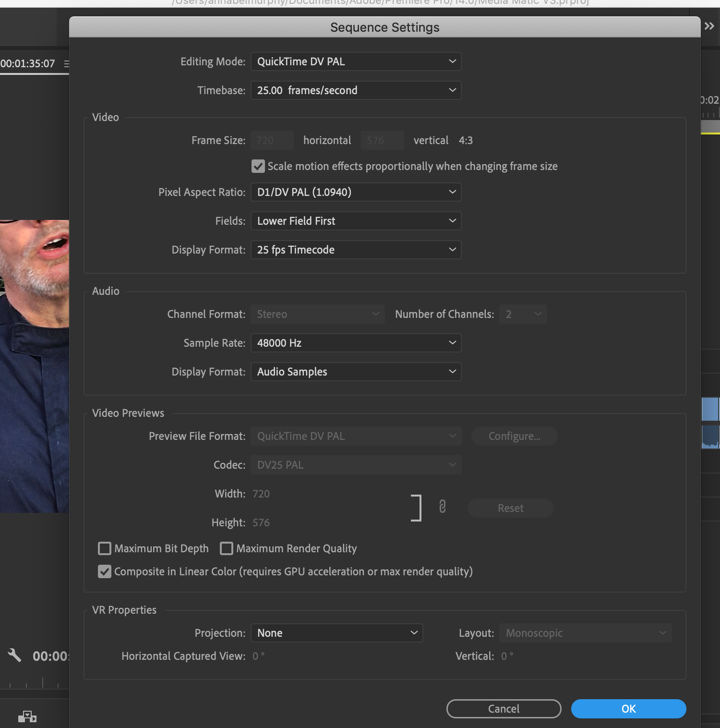Screen dimensions: 720x728
Task: Reset the preview frame dimensions
Action: coord(510,508)
